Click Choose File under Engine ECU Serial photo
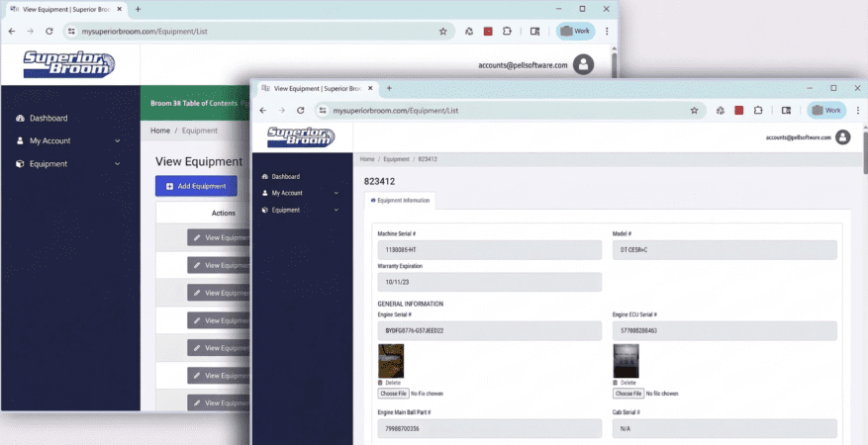 click(x=628, y=394)
